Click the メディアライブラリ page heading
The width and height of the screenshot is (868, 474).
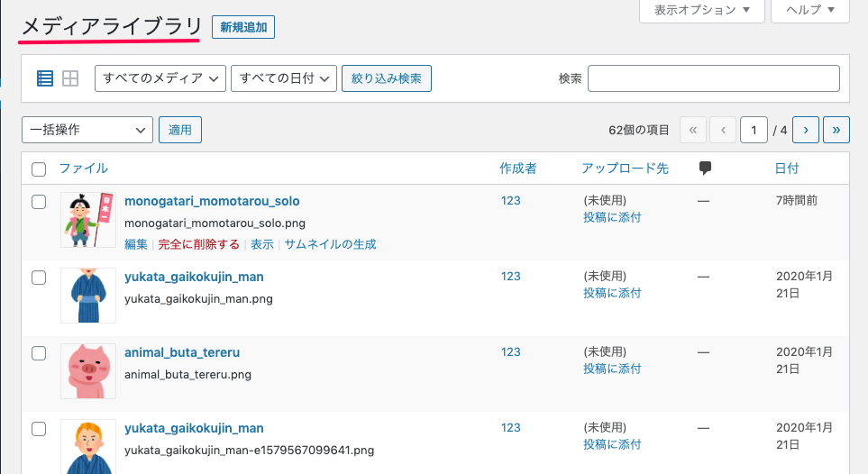[113, 26]
